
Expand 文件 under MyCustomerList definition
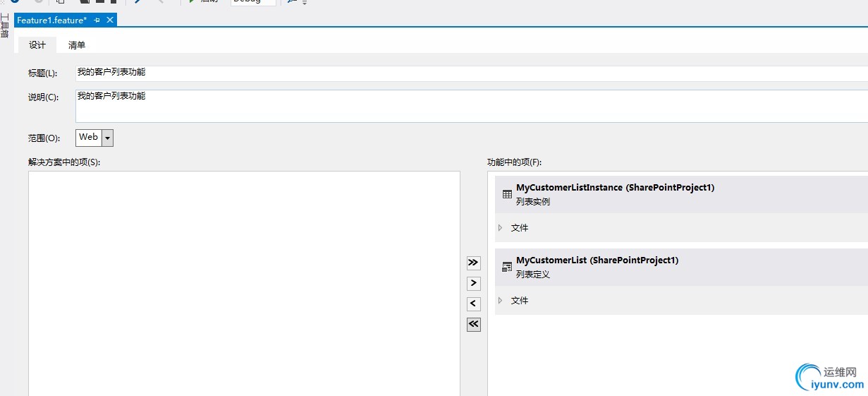pos(500,300)
